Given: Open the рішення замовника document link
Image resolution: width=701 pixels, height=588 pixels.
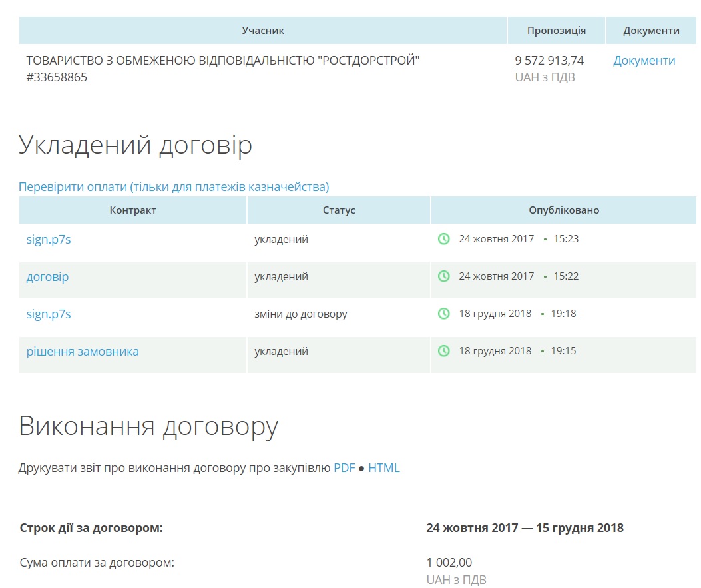Looking at the screenshot, I should [83, 352].
